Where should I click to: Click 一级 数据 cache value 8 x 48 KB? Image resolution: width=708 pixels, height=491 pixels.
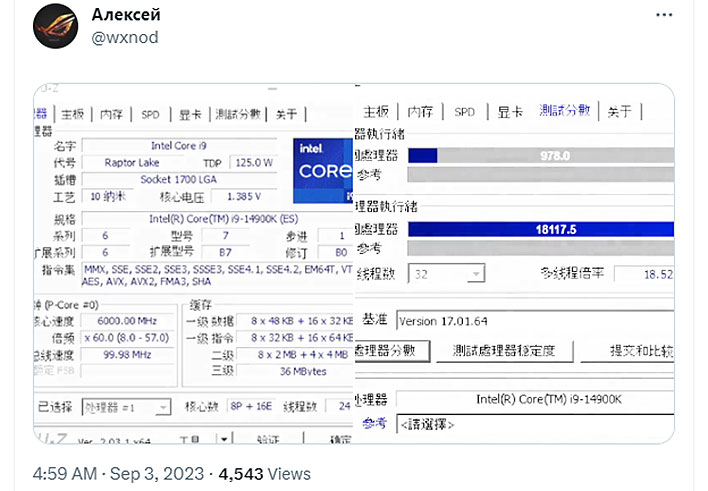point(295,321)
